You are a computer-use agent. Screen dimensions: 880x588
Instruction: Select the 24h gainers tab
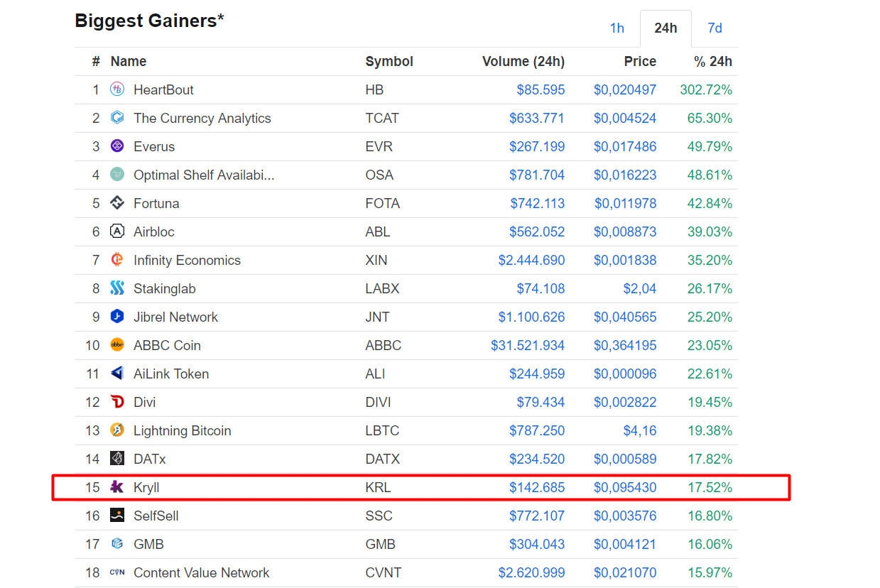click(666, 28)
